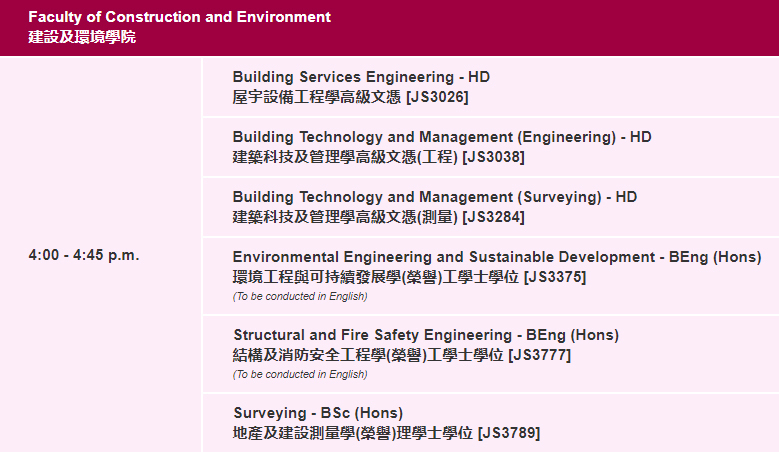Open Structural and Fire Safety Engineering BEng
779x452 pixels.
426,335
